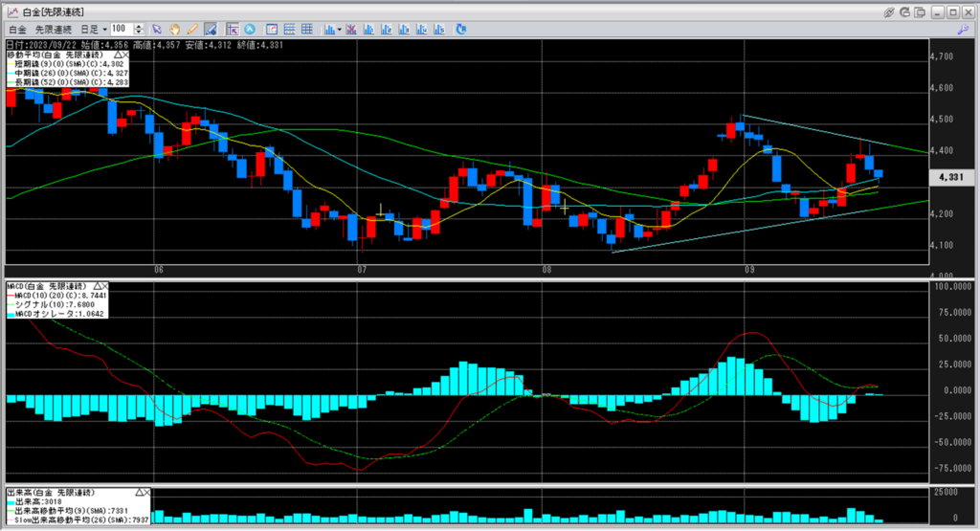Click the 先限連続 contract menu item

pyautogui.click(x=53, y=30)
